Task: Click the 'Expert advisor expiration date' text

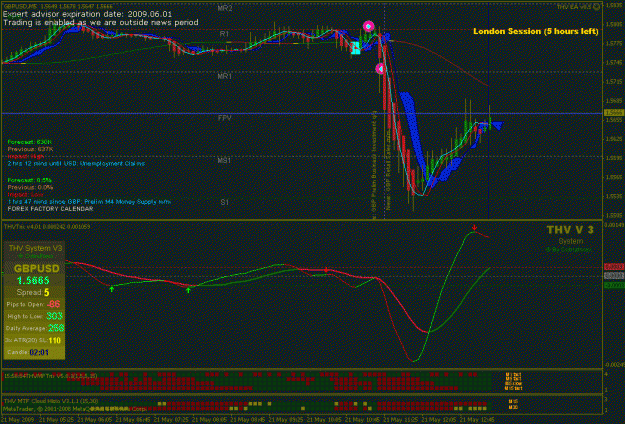Action: [x=87, y=14]
